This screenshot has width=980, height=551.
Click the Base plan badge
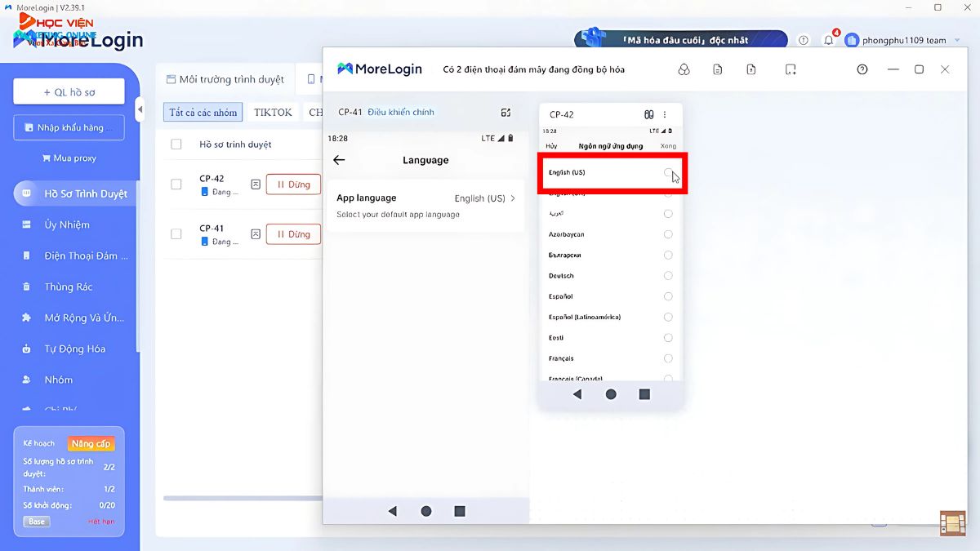(x=37, y=522)
